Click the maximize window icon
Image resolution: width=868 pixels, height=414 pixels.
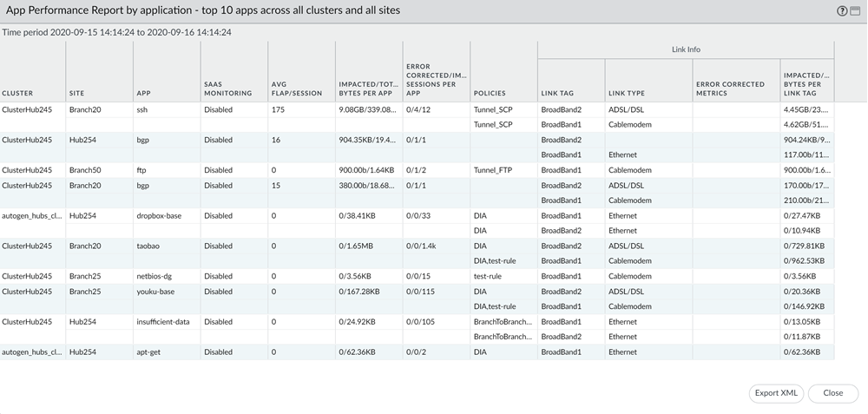[x=856, y=11]
